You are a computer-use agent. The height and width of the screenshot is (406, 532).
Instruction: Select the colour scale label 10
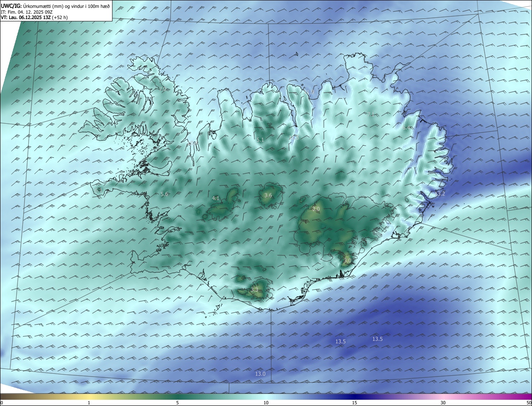coord(266,403)
